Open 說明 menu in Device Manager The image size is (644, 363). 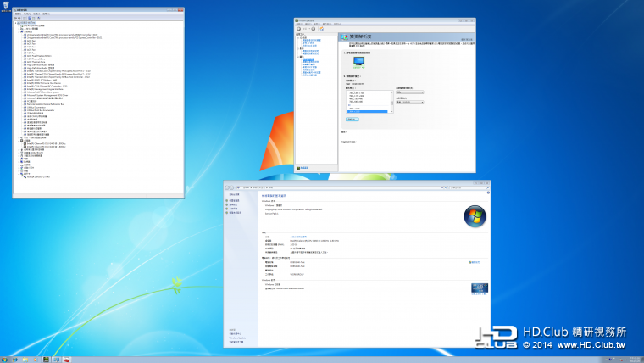46,14
